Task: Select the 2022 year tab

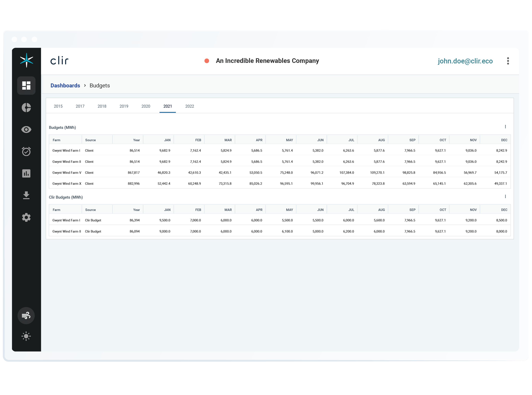Action: click(x=189, y=106)
